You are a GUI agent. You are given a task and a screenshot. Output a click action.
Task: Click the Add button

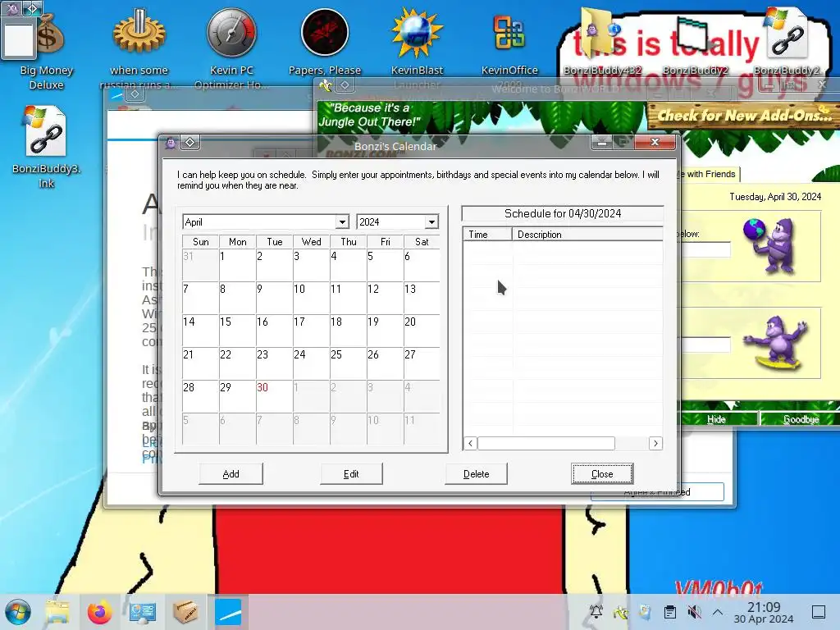(231, 473)
